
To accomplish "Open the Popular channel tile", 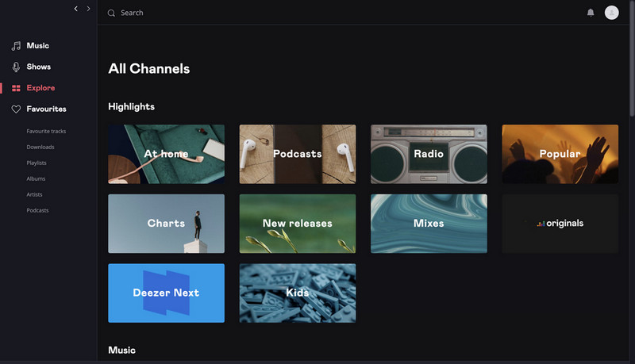I will tap(560, 154).
